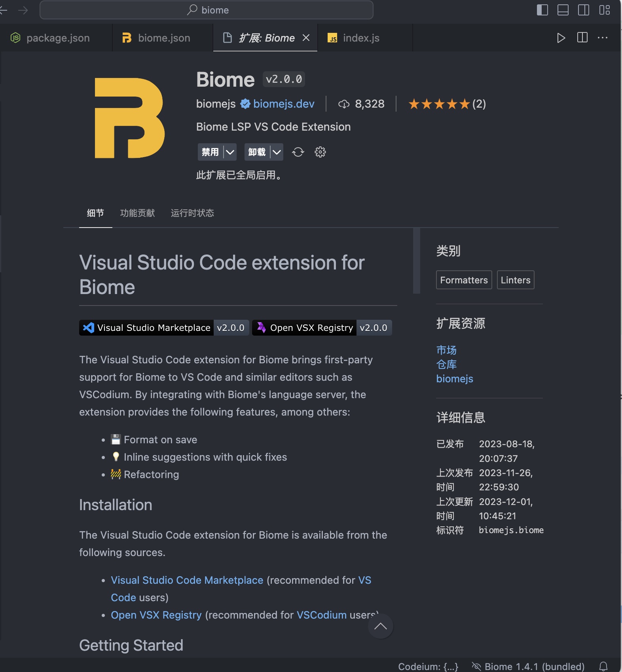The width and height of the screenshot is (622, 672).
Task: Click the Refactoring list item
Action: click(x=145, y=475)
